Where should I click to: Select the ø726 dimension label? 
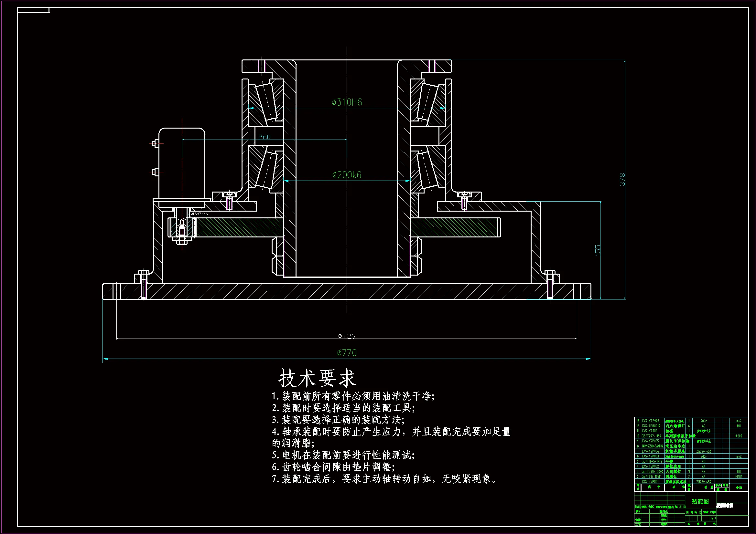pyautogui.click(x=346, y=336)
